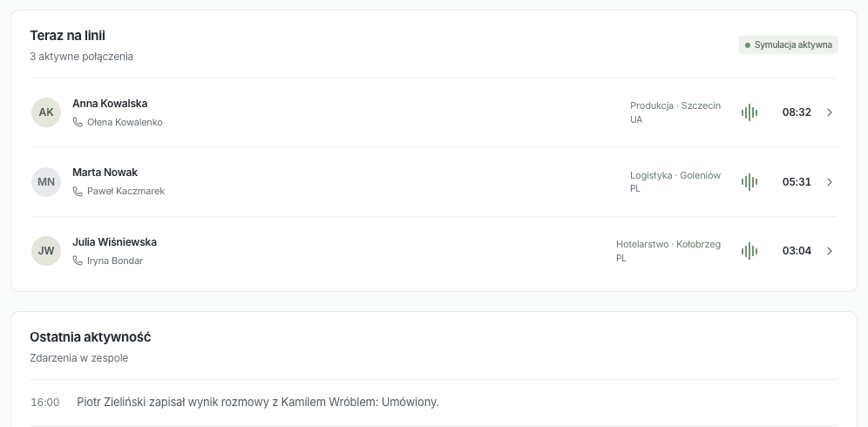
Task: Click the Hotelarstwo · Kołobrzeg label
Action: point(668,244)
